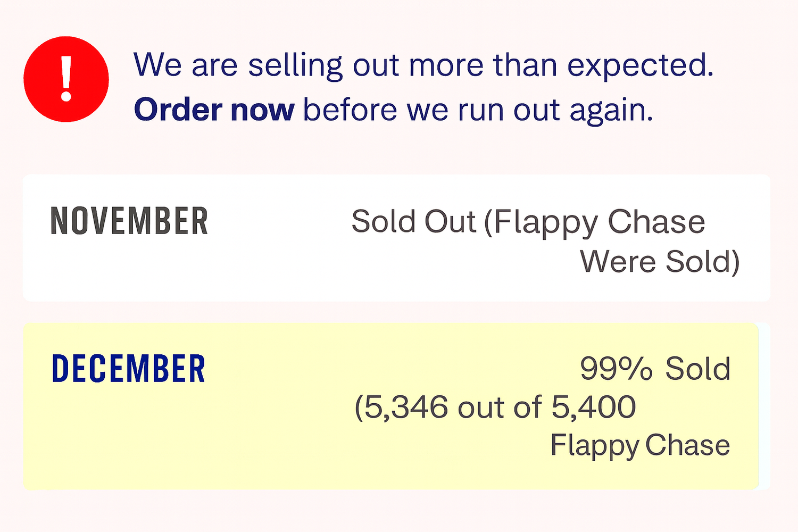Click the "(5,346 out of 5,400" count text
The width and height of the screenshot is (798, 532).
495,408
